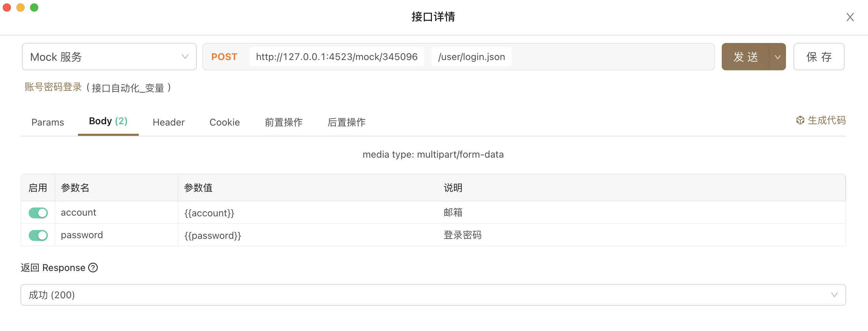Screen dimensions: 868x331
Task: Open the 账号密码登录 link
Action: [53, 87]
